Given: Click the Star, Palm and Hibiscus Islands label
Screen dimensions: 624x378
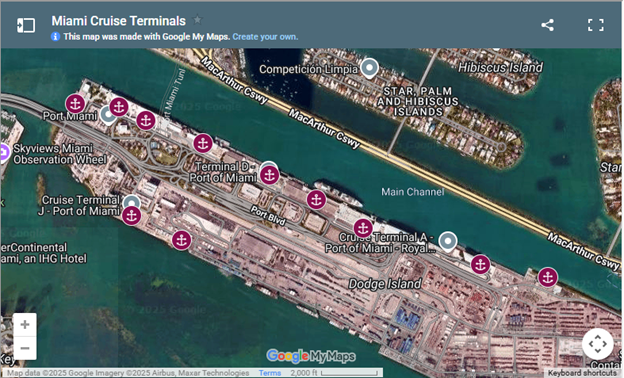Looking at the screenshot, I should [418, 101].
